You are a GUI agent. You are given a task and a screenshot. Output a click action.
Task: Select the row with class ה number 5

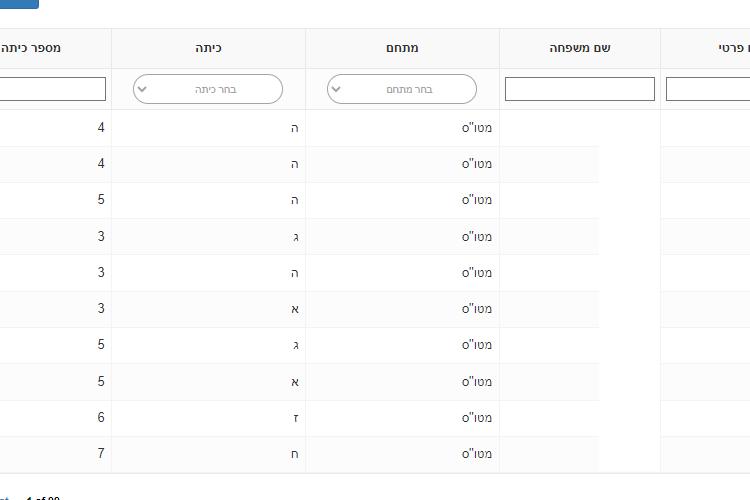tap(375, 200)
